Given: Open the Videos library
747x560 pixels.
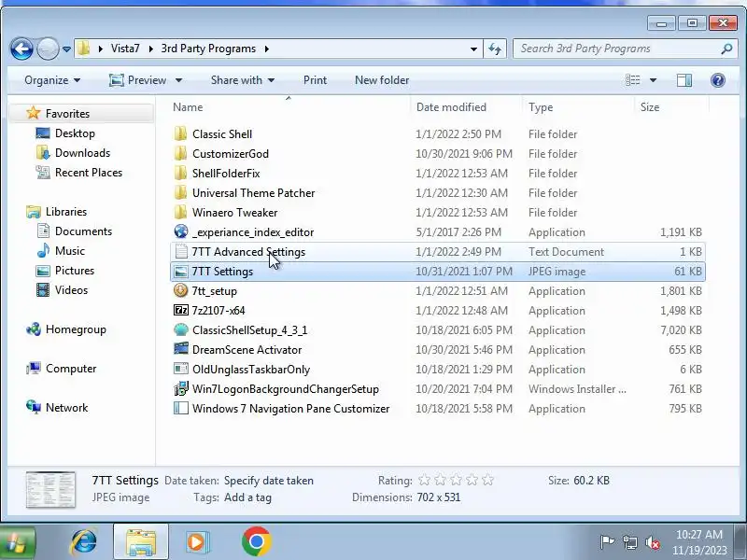Looking at the screenshot, I should tap(71, 289).
